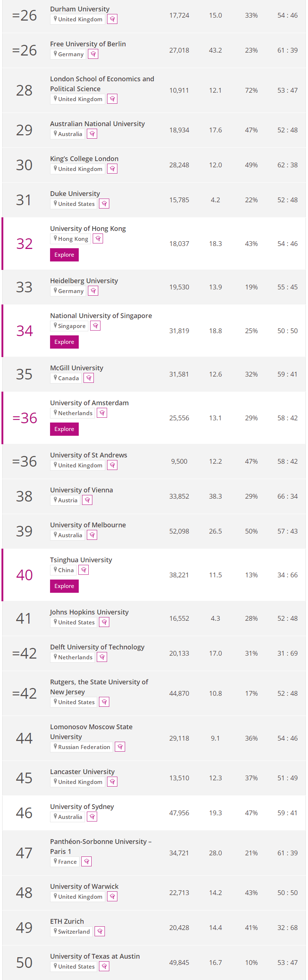
Task: Explore University of Hong Kong
Action: pos(64,254)
